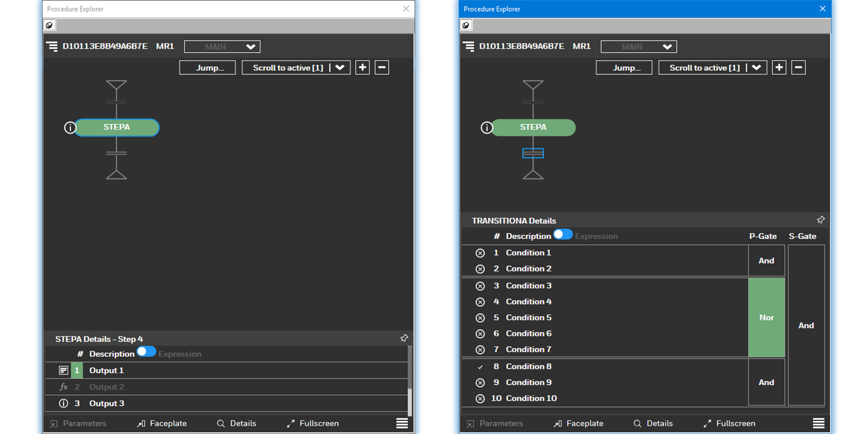Click Scroll to active [1] in the right window
The image size is (868, 434).
click(704, 67)
